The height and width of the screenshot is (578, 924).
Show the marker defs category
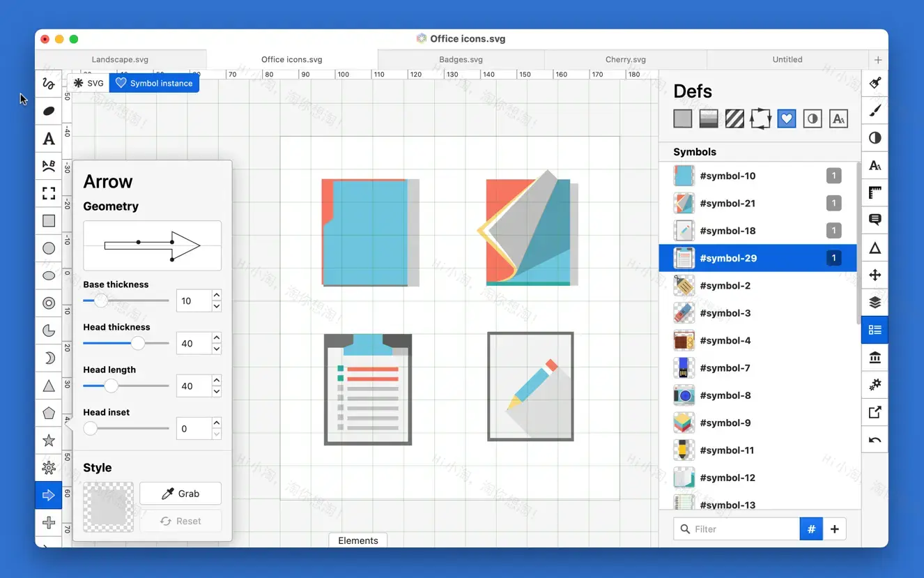click(760, 118)
